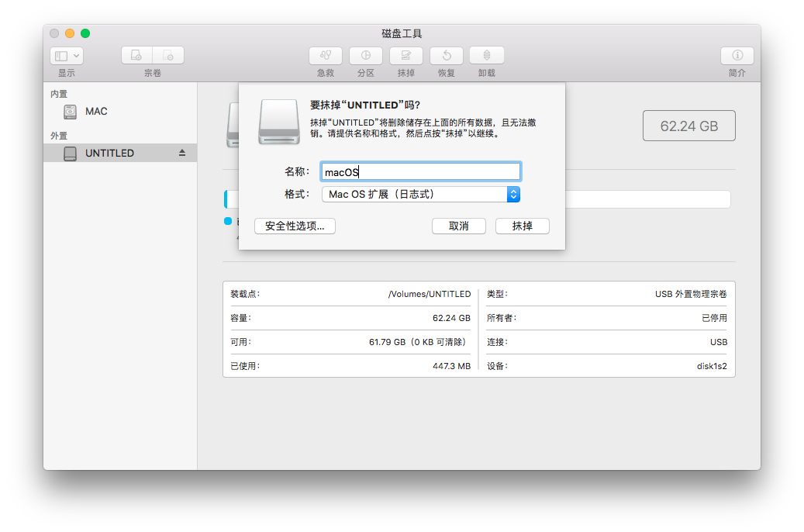Click the type value USB 外置物理宗卷
Image resolution: width=804 pixels, height=532 pixels.
point(691,294)
